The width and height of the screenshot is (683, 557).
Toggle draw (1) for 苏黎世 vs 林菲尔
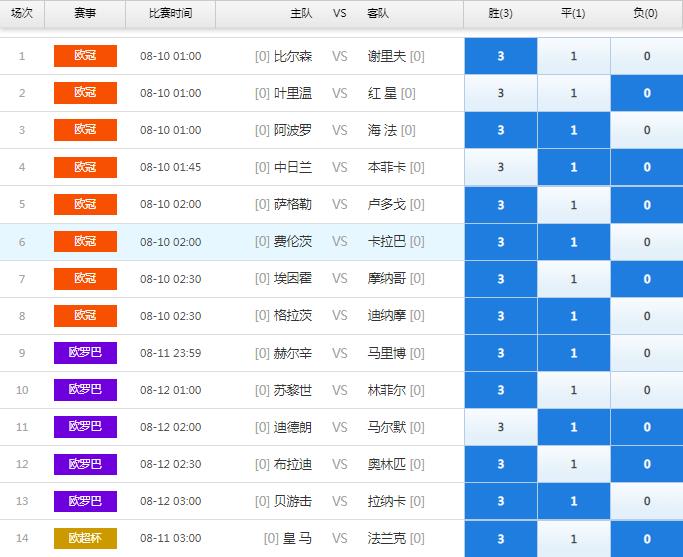coord(574,390)
